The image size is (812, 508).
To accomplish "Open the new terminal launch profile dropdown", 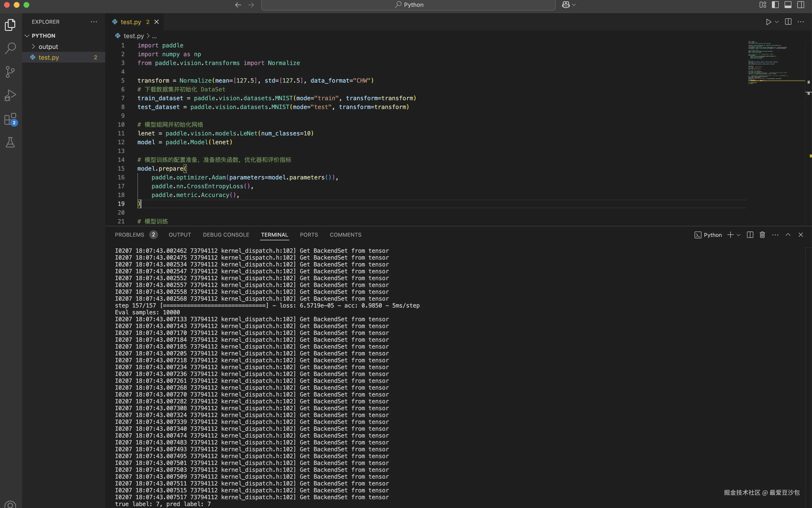I will point(739,235).
